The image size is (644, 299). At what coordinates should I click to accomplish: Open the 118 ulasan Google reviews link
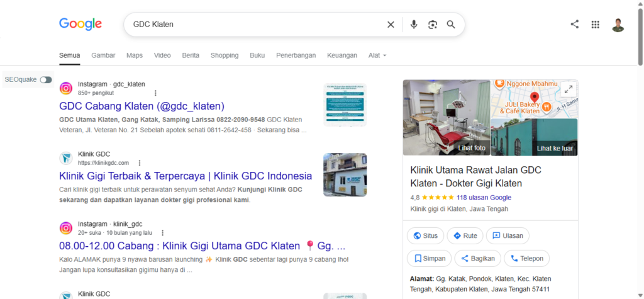[x=484, y=198]
